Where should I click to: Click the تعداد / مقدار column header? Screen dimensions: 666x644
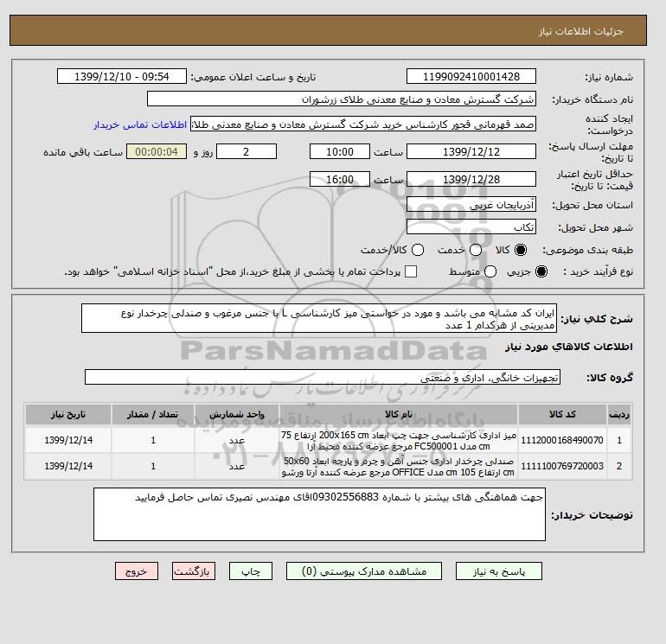(153, 414)
